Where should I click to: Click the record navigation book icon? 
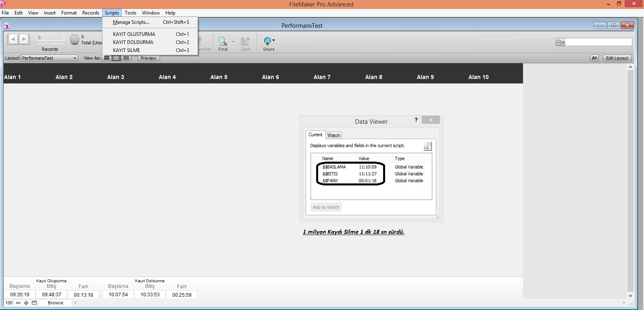pyautogui.click(x=19, y=39)
